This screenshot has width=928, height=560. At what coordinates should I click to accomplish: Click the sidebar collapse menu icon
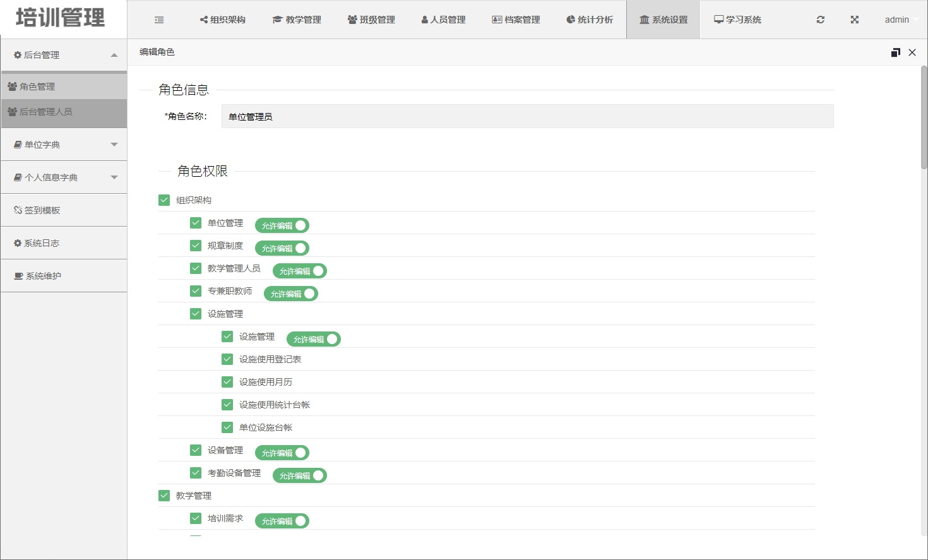coord(159,20)
